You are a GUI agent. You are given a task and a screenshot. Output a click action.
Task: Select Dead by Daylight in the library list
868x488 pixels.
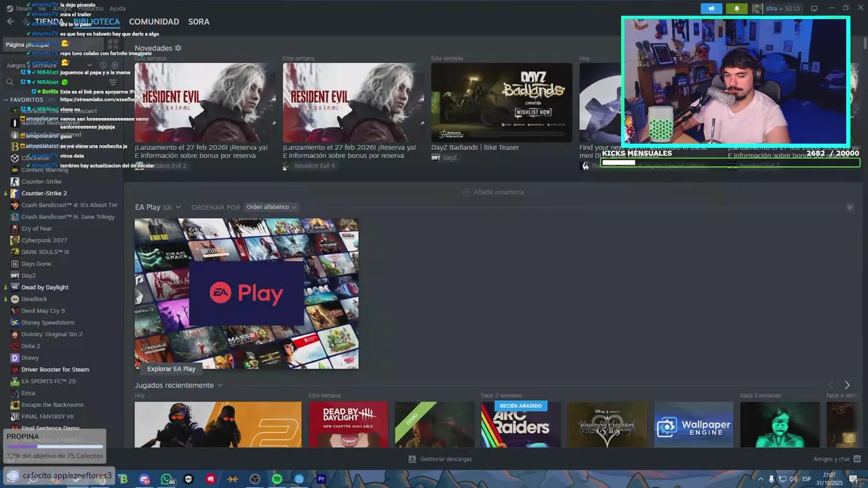click(45, 287)
